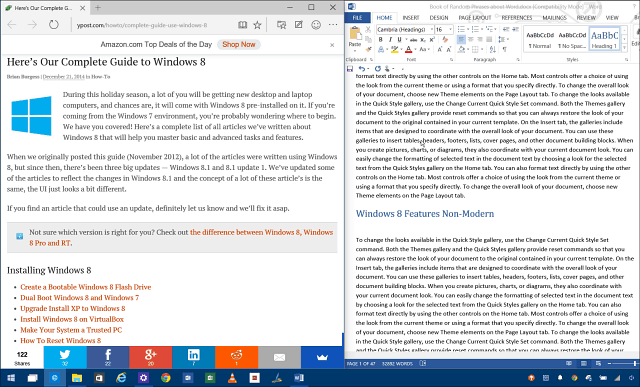The height and width of the screenshot is (387, 640).
Task: Toggle Strikethrough formatting in Word
Action: click(x=413, y=40)
